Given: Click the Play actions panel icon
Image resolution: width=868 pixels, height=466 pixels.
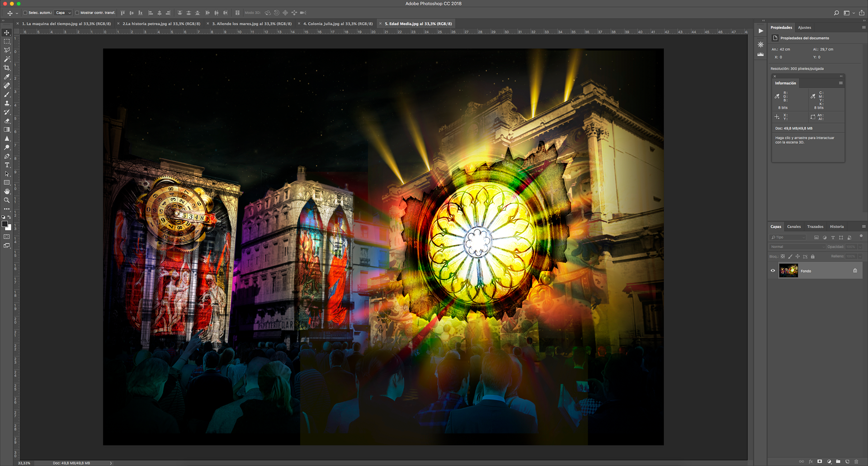Looking at the screenshot, I should coord(761,31).
